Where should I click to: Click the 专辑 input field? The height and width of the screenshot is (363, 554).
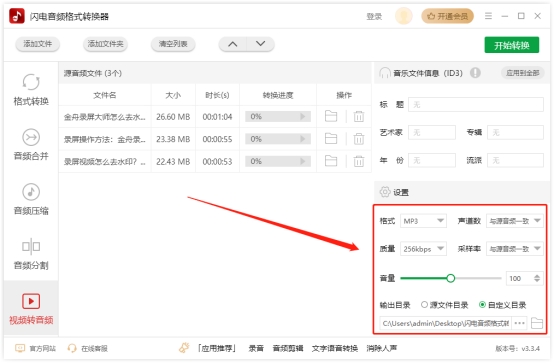click(x=515, y=133)
